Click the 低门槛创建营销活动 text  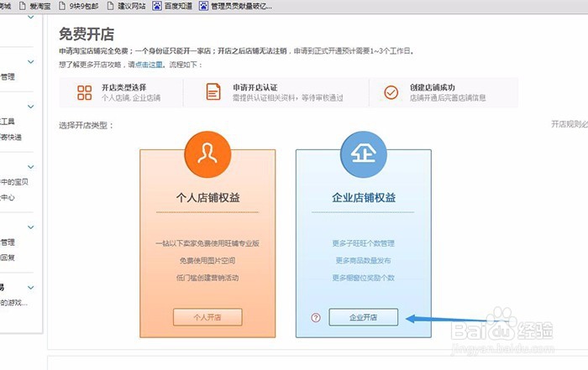coord(207,278)
